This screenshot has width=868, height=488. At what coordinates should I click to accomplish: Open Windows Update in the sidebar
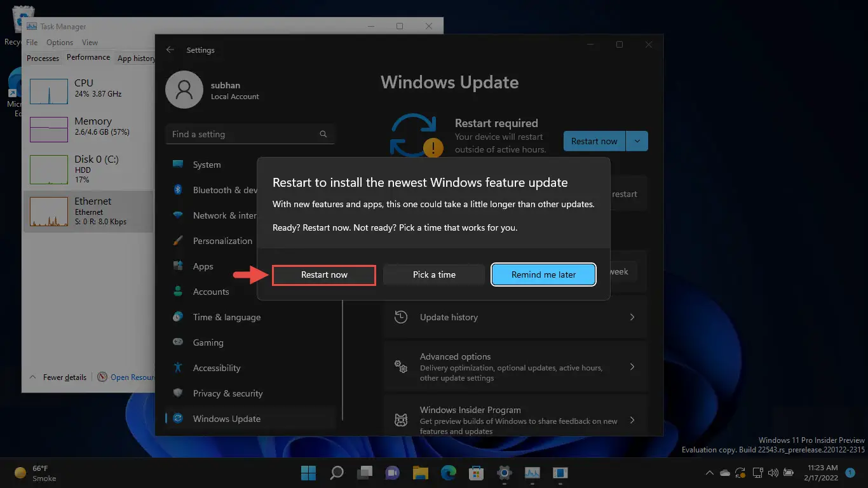point(250,419)
